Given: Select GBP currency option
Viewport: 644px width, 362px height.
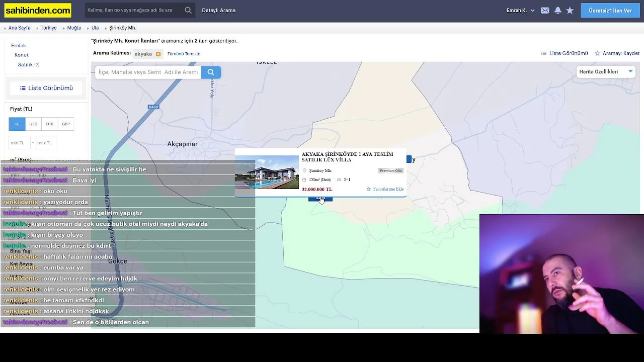Looking at the screenshot, I should 66,124.
